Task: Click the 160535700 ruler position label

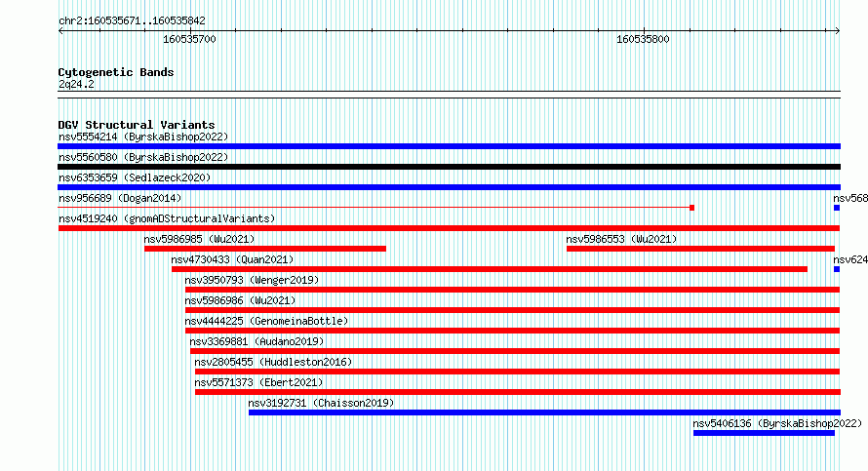Action: tap(189, 40)
